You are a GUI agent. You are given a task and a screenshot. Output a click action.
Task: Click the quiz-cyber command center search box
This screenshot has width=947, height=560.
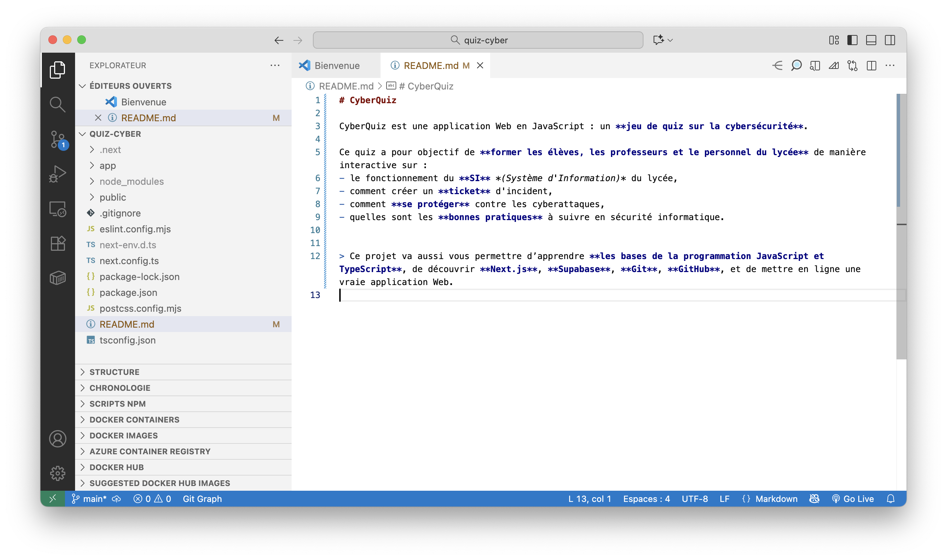point(478,40)
